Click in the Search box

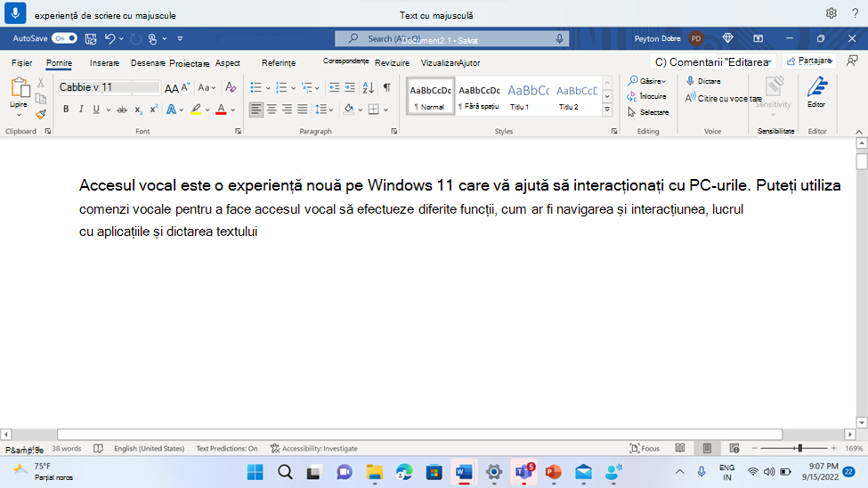tap(451, 39)
